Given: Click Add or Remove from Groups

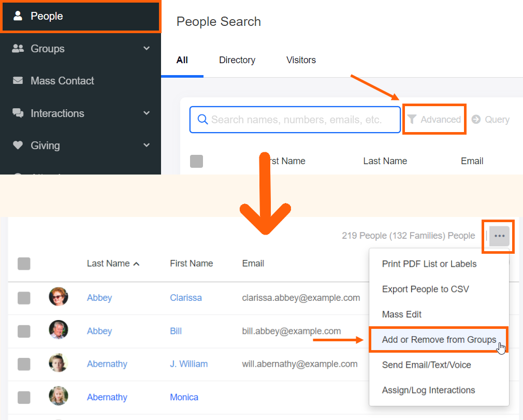Looking at the screenshot, I should point(439,340).
